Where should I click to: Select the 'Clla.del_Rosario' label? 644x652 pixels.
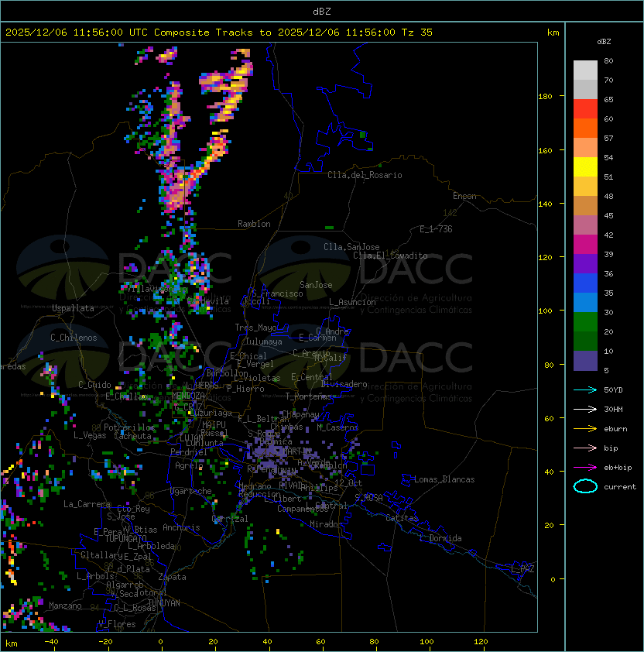pyautogui.click(x=365, y=175)
